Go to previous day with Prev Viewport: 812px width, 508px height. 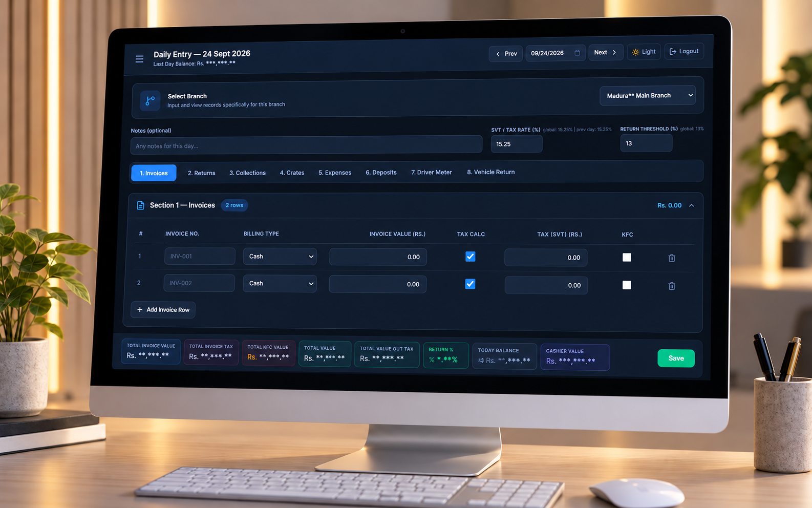coord(506,53)
